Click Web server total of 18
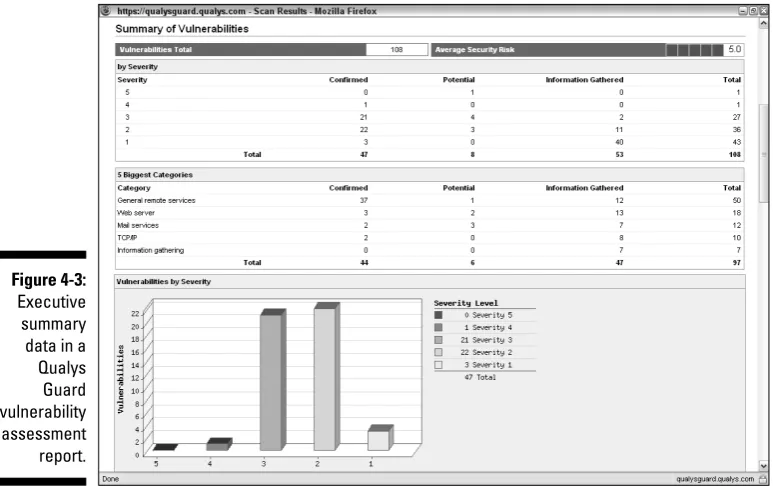 [737, 213]
